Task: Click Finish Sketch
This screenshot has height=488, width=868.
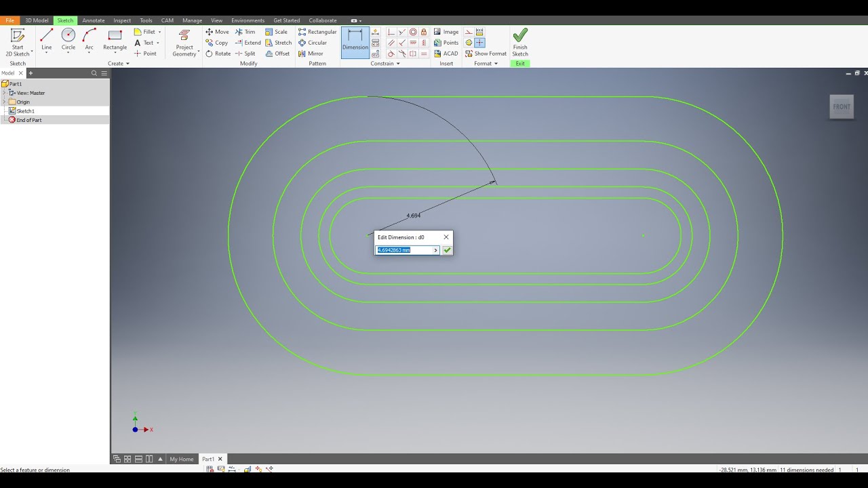Action: pos(520,42)
